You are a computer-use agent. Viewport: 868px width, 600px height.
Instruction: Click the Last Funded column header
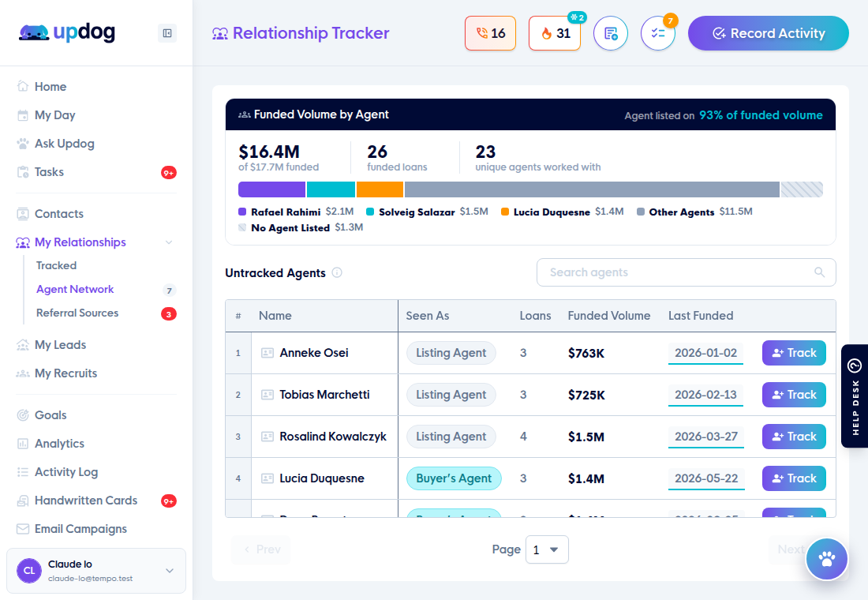pyautogui.click(x=701, y=316)
